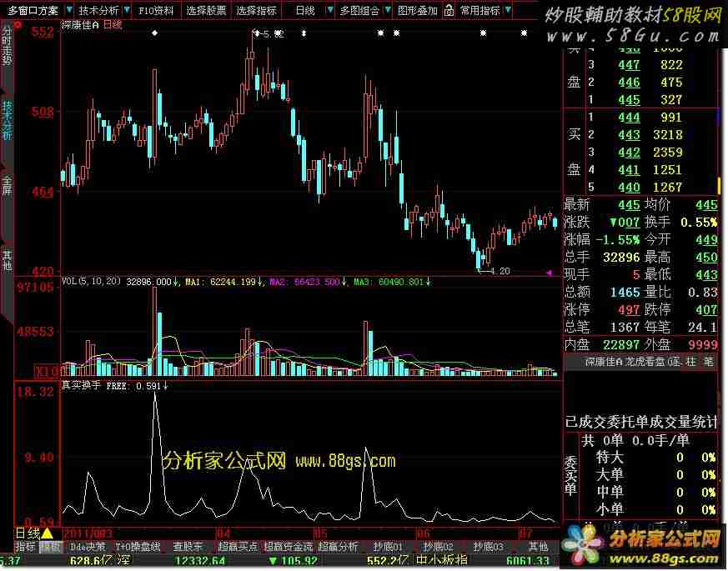
Task: Expand the 多窗口方案 dropdown arrow
Action: 68,10
